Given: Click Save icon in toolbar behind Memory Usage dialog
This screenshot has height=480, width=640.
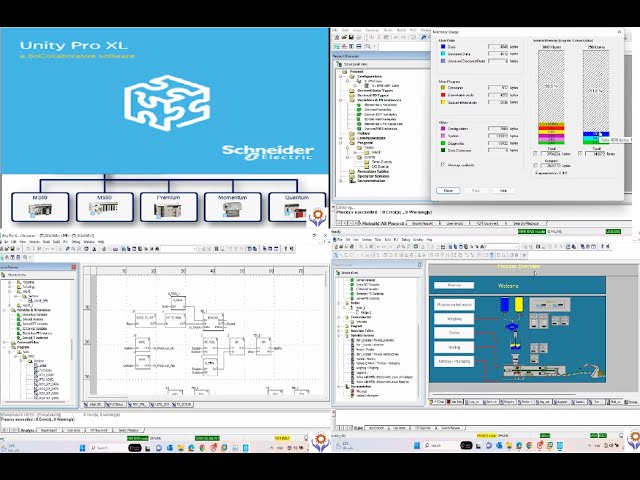Looking at the screenshot, I should click(x=351, y=37).
